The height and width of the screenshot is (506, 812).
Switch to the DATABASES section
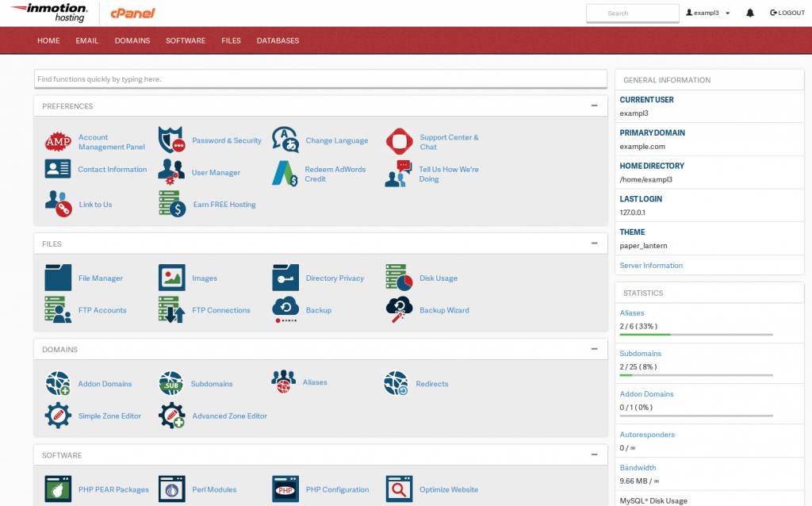[278, 40]
